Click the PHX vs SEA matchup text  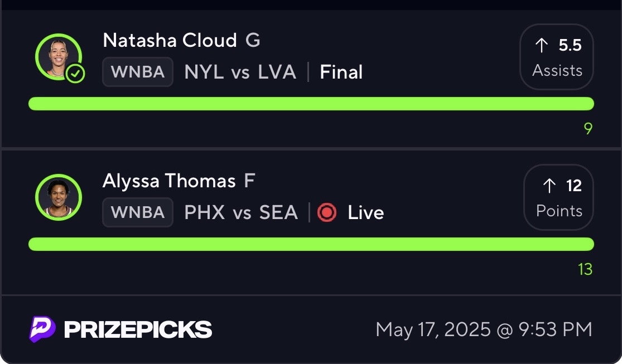click(241, 212)
